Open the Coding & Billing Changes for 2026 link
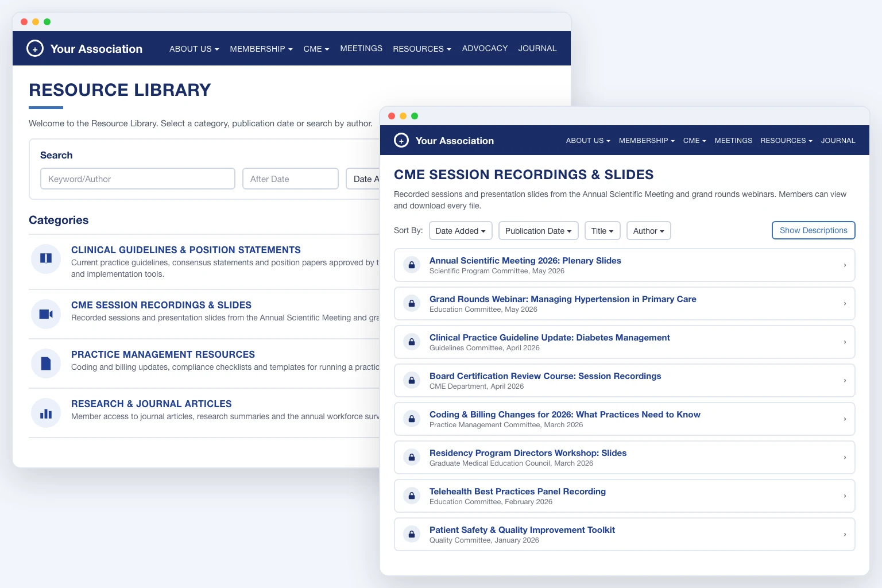 (x=565, y=415)
